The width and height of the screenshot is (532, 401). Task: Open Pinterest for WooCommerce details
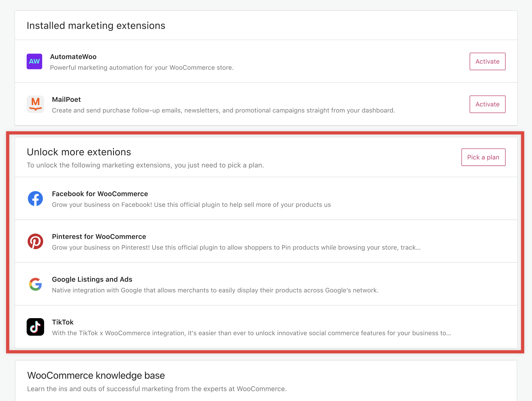[99, 236]
